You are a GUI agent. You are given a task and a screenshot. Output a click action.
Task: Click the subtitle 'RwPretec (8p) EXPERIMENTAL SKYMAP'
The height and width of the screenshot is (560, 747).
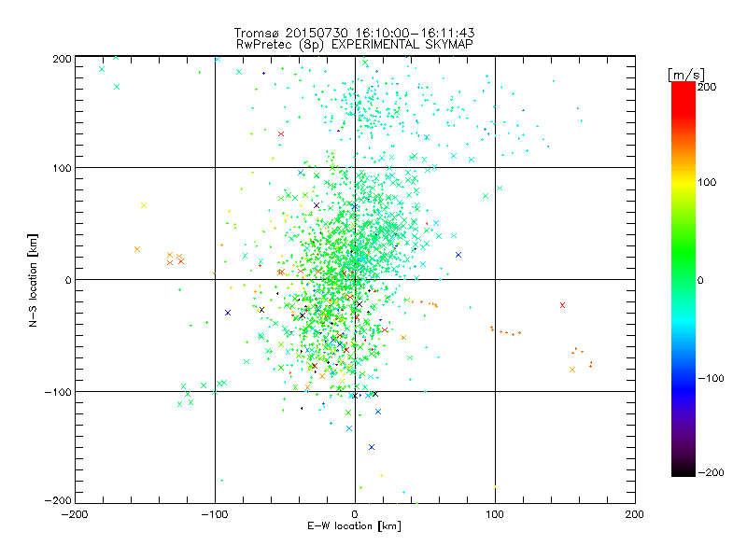(355, 45)
